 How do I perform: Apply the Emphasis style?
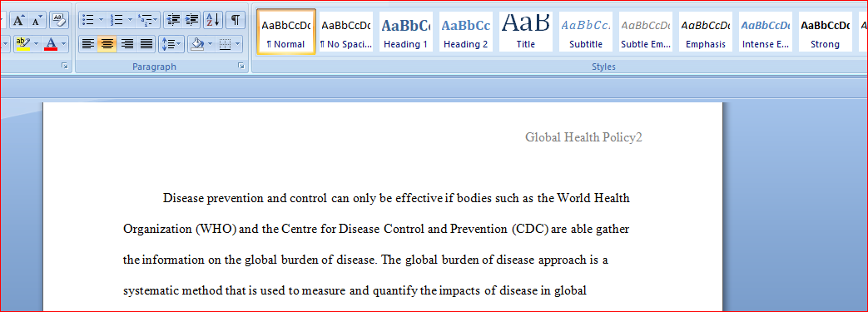[705, 32]
